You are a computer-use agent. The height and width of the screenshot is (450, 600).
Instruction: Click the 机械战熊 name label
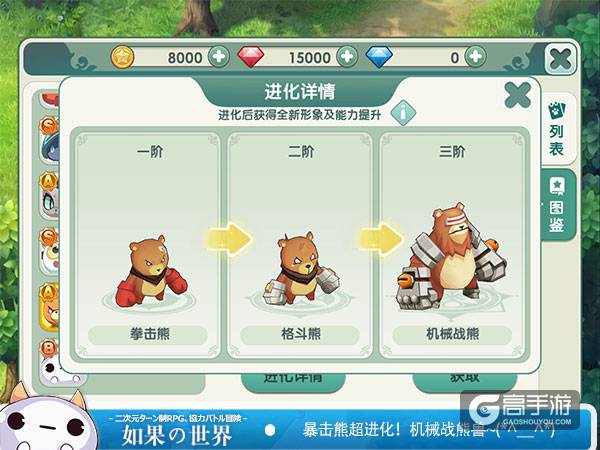tap(452, 334)
